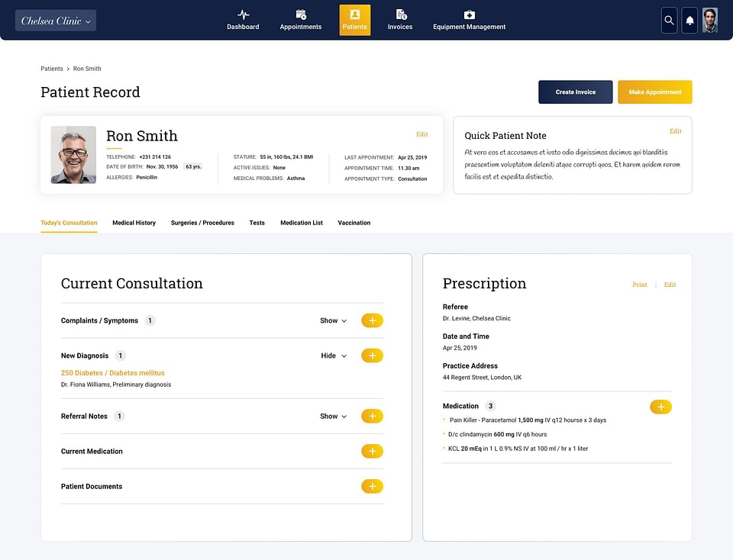Add a Current Medication entry

372,451
